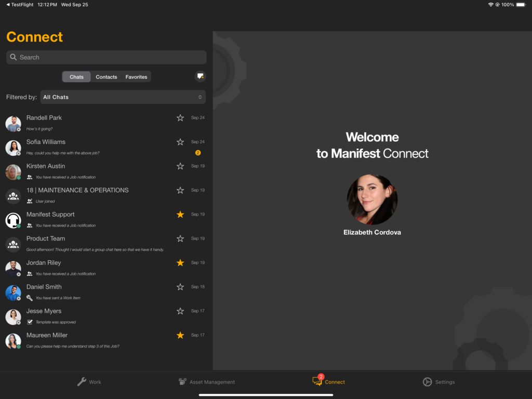The width and height of the screenshot is (532, 399).
Task: Tap the Manifest Support headset icon
Action: pos(13,220)
